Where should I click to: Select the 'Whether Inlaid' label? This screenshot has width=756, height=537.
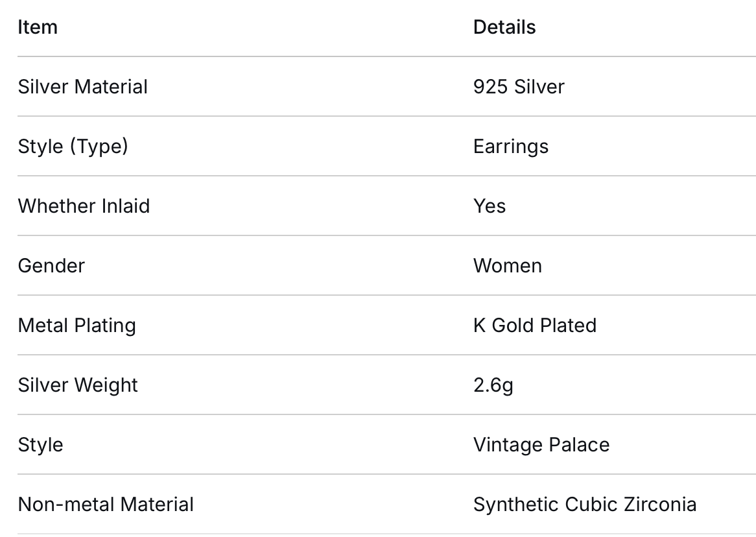click(84, 206)
